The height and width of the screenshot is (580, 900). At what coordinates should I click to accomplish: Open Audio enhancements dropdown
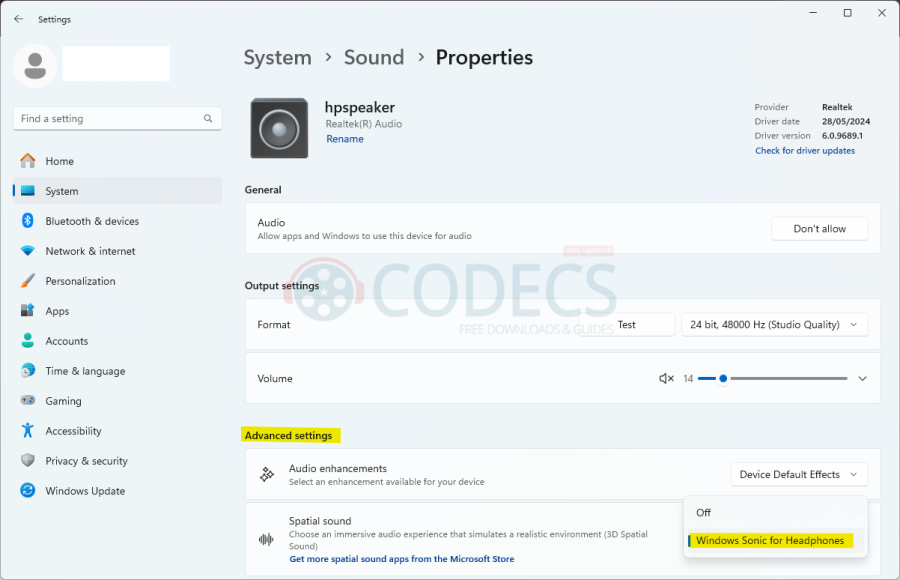tap(799, 474)
